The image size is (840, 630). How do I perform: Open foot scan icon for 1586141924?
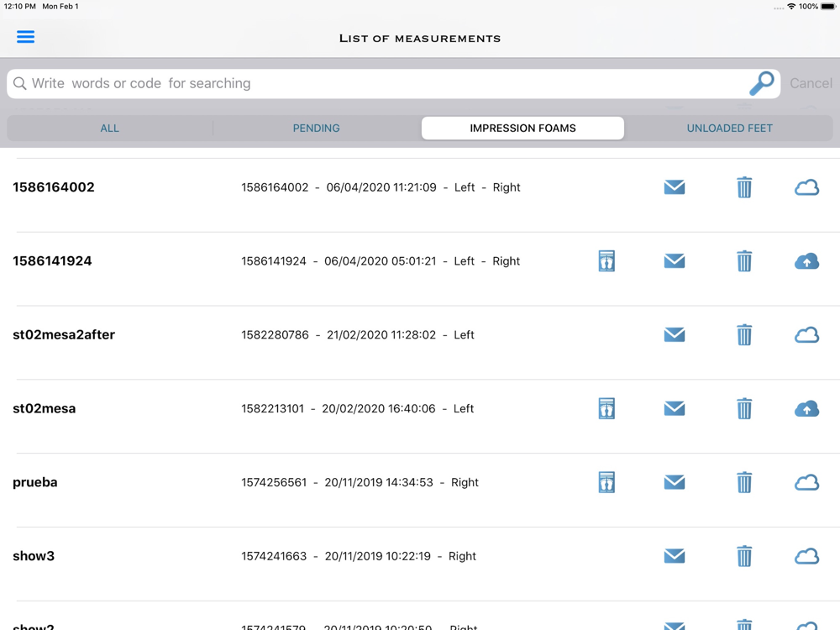606,261
